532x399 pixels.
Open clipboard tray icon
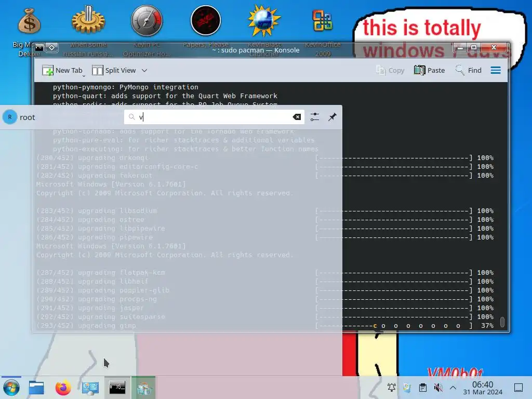(x=423, y=388)
